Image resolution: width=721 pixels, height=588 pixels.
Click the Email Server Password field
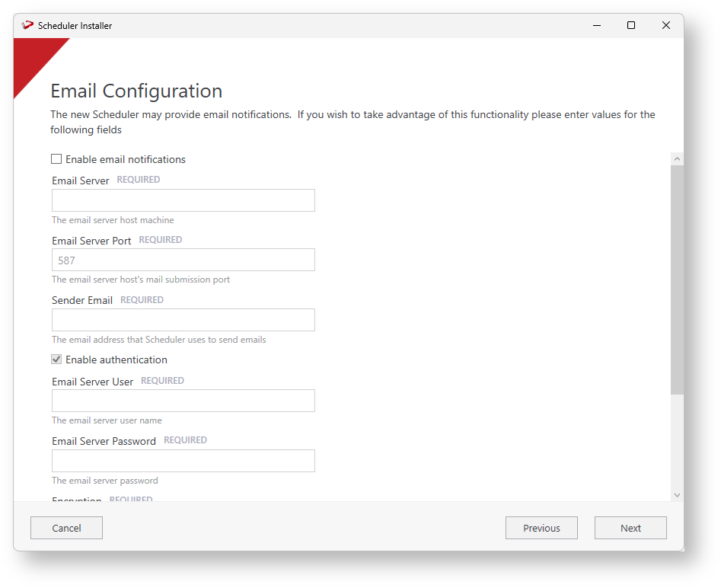183,461
